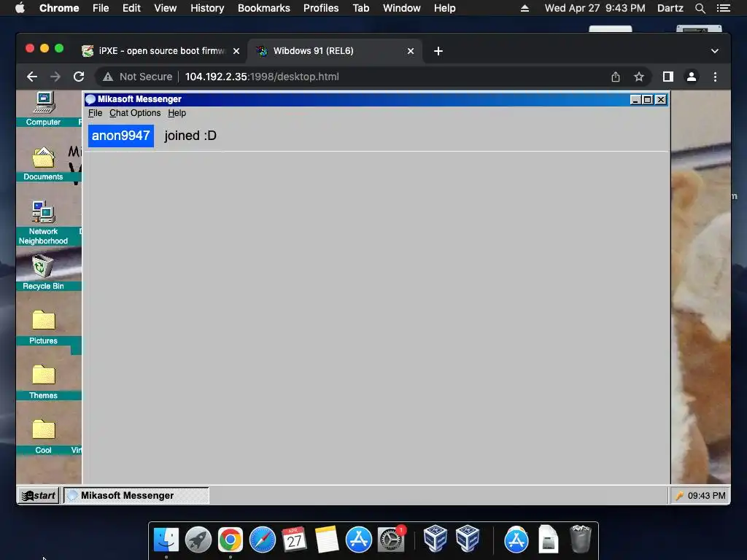The height and width of the screenshot is (560, 747).
Task: Open Launchpad from the Dock
Action: 198,540
